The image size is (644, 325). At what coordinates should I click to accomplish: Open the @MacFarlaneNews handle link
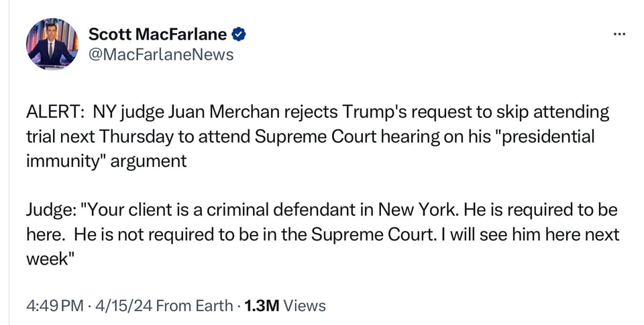[x=161, y=55]
